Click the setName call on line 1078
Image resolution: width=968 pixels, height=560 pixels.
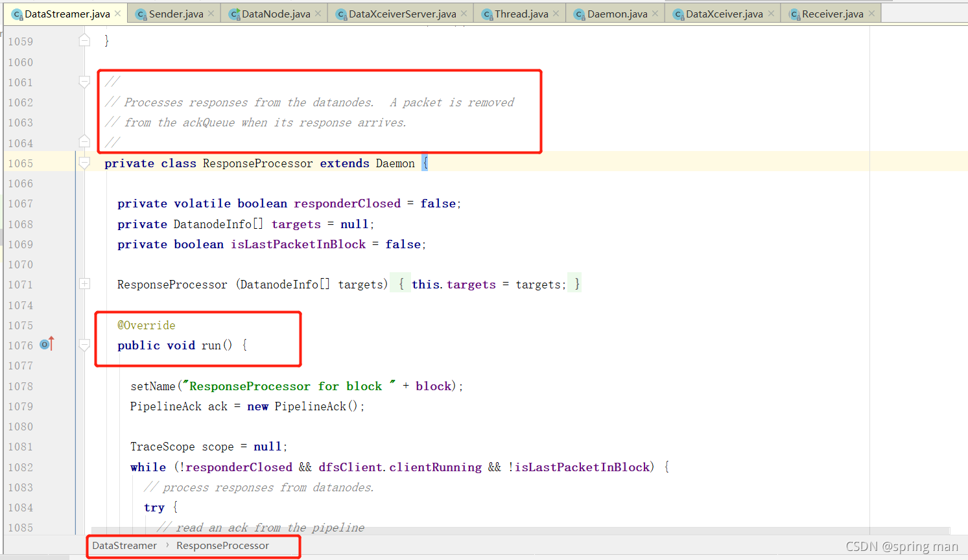pyautogui.click(x=153, y=386)
